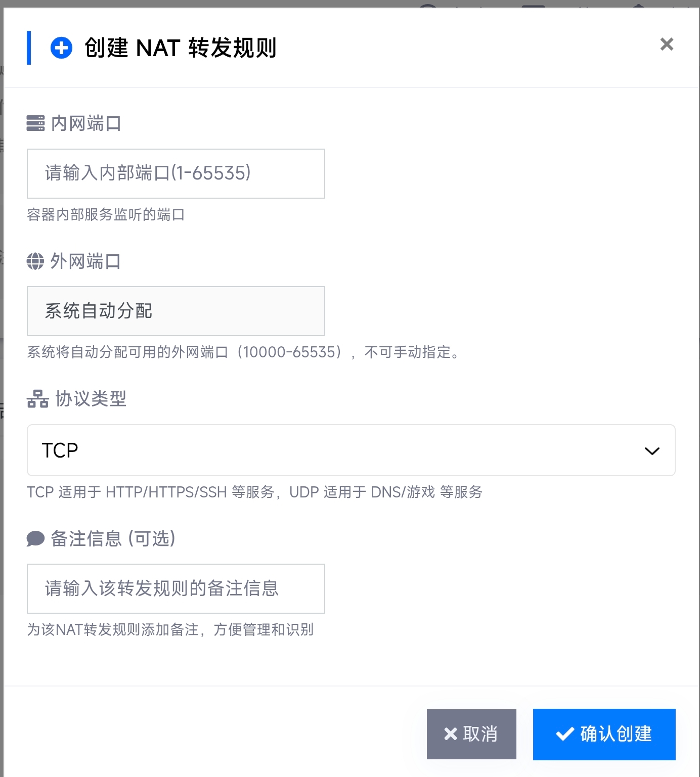Click the 内网端口 field label
The width and height of the screenshot is (700, 777).
coord(86,123)
